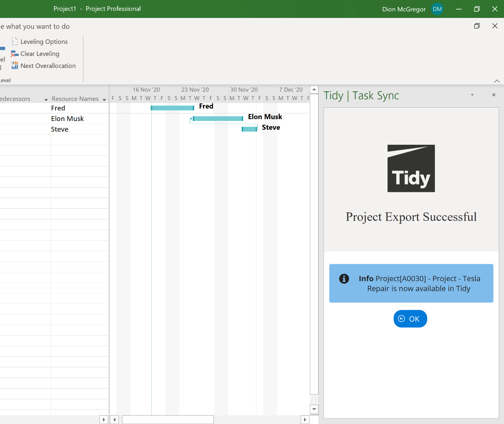504x424 pixels.
Task: Click the Project Export Successful heading
Action: tap(411, 217)
